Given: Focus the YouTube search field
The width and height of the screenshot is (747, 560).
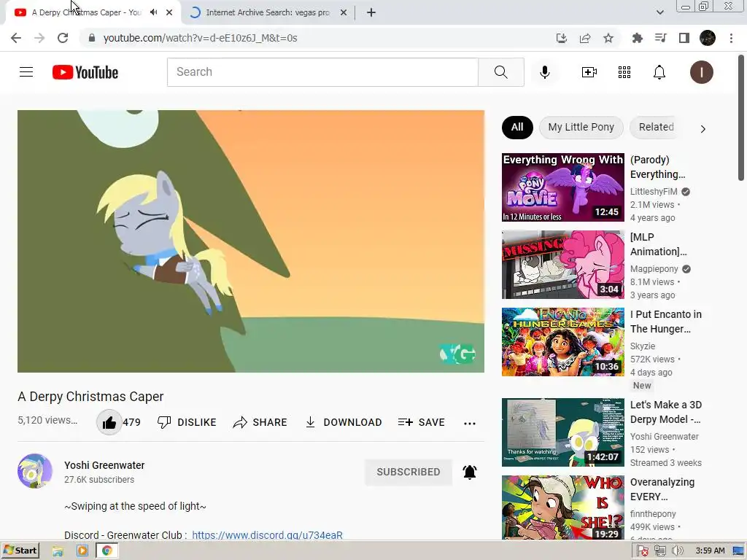Looking at the screenshot, I should [x=322, y=72].
